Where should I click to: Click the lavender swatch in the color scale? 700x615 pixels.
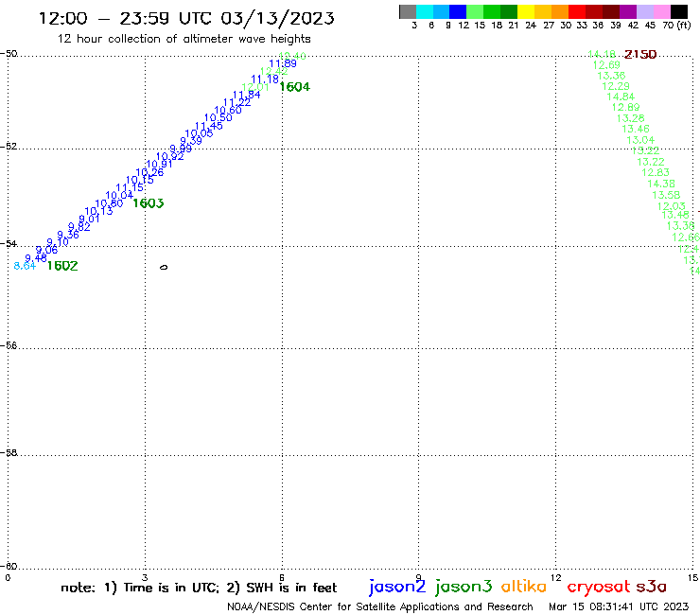coord(644,11)
